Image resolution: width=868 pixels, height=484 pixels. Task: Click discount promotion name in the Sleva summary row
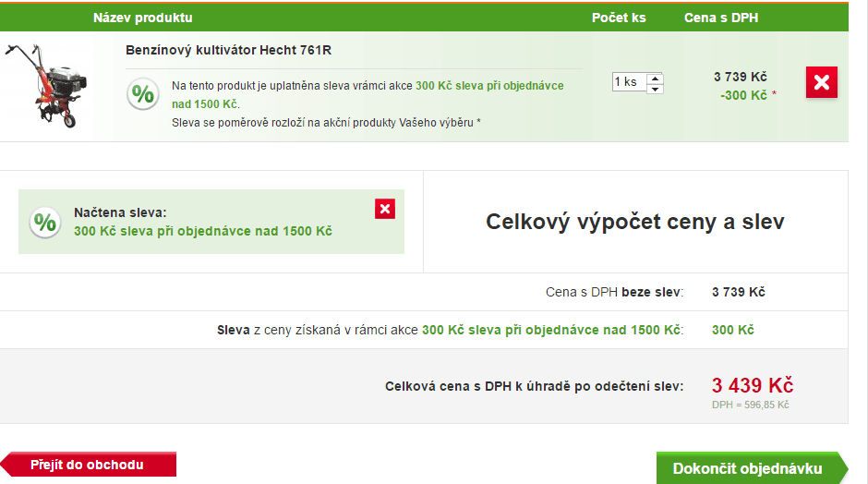click(x=550, y=330)
